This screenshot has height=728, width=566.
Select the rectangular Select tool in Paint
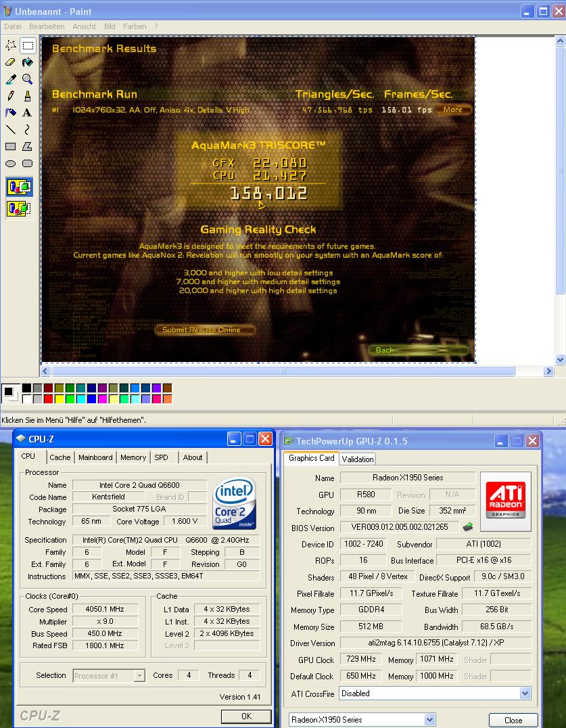click(x=28, y=45)
